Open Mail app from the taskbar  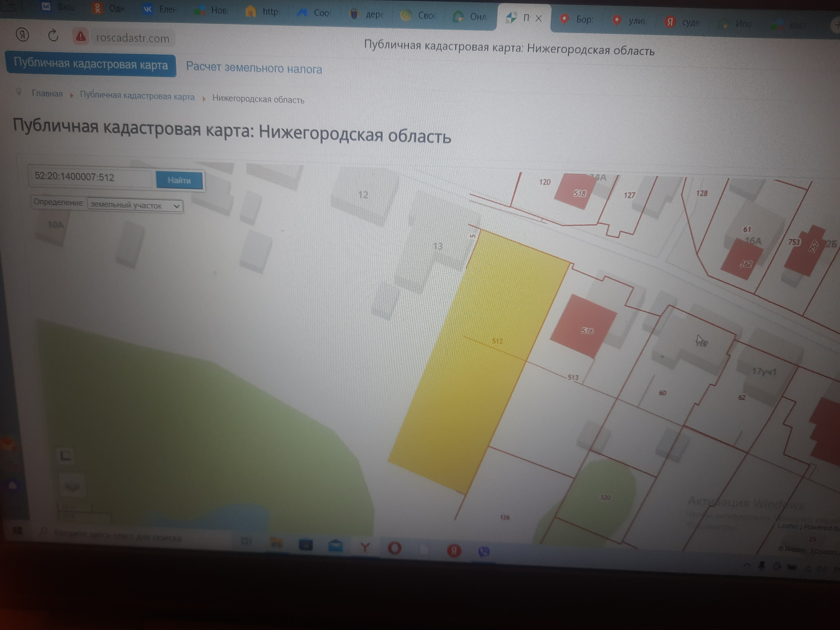click(336, 546)
